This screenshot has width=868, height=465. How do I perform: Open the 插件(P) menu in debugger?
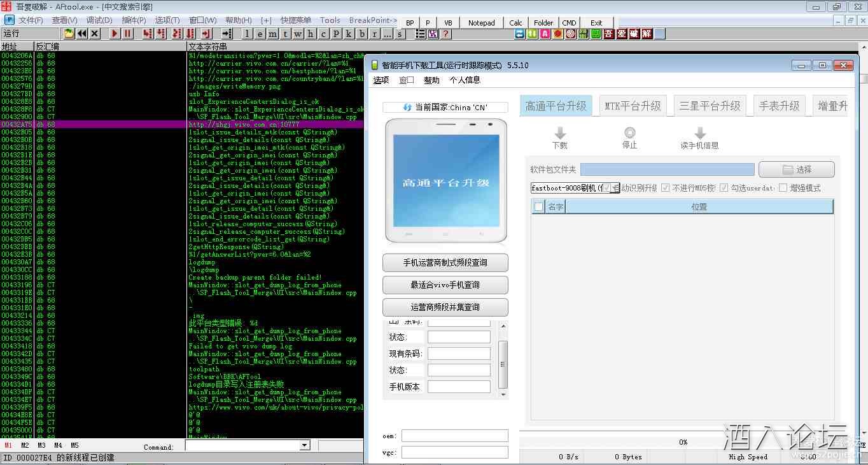[x=134, y=20]
